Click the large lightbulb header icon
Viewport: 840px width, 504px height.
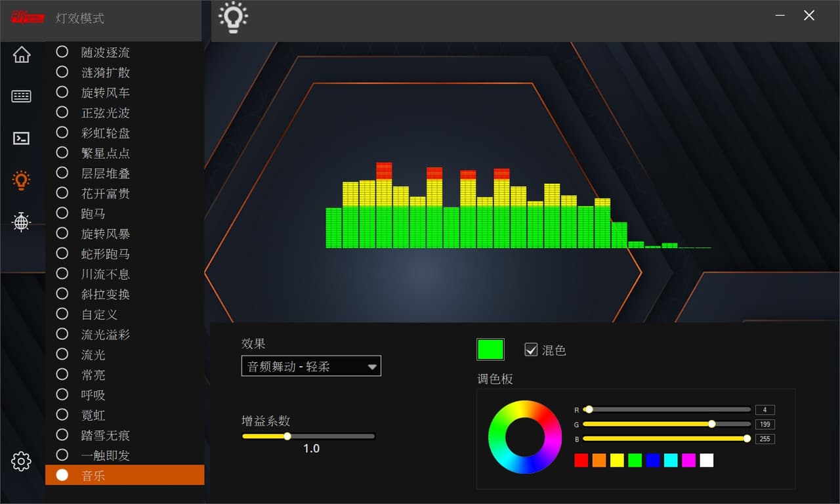(x=233, y=18)
